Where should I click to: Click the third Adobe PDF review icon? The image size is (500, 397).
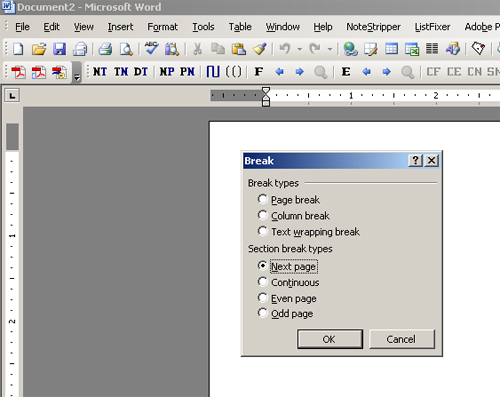coord(59,72)
